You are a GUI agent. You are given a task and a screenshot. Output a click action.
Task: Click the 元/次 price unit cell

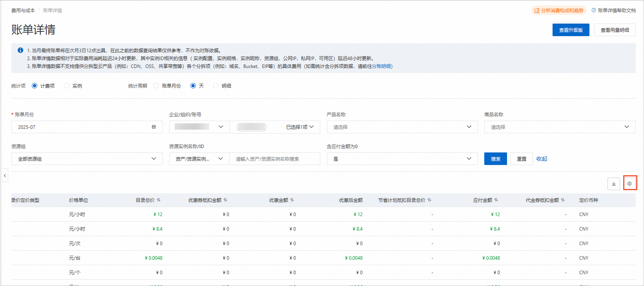tap(75, 243)
